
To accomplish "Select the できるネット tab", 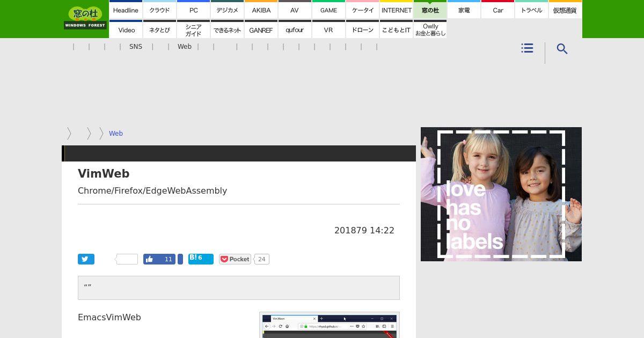I will 227,30.
